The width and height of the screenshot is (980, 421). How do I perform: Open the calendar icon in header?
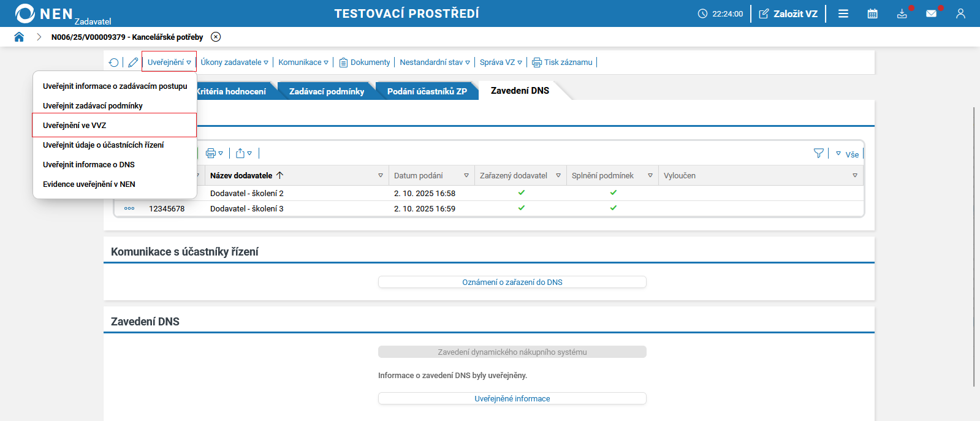pyautogui.click(x=872, y=13)
